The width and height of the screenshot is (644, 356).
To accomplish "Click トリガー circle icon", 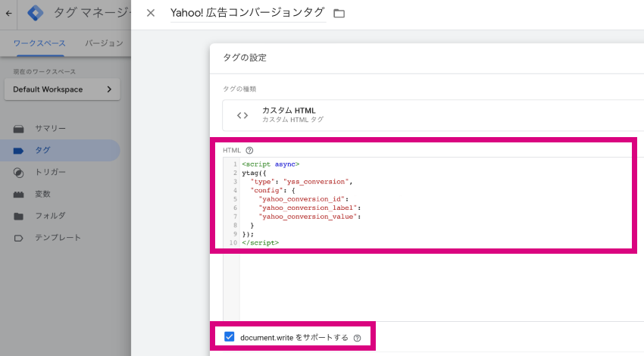I will 18,173.
